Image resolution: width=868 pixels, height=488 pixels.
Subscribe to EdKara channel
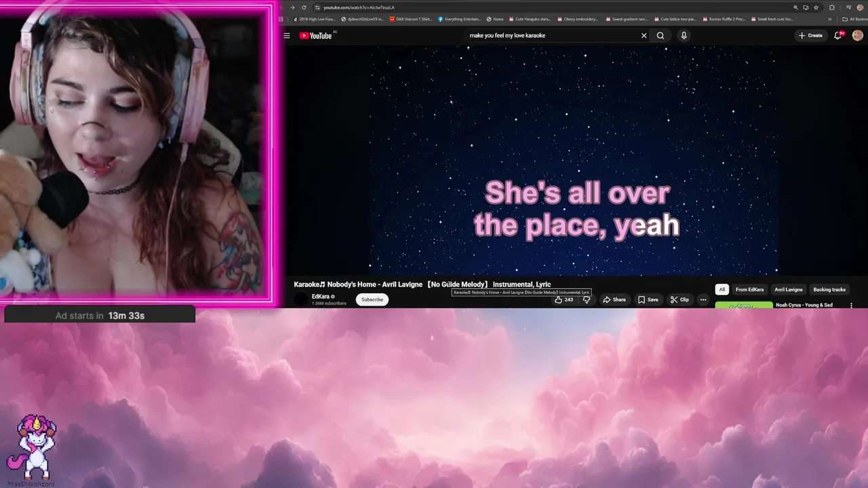point(372,300)
